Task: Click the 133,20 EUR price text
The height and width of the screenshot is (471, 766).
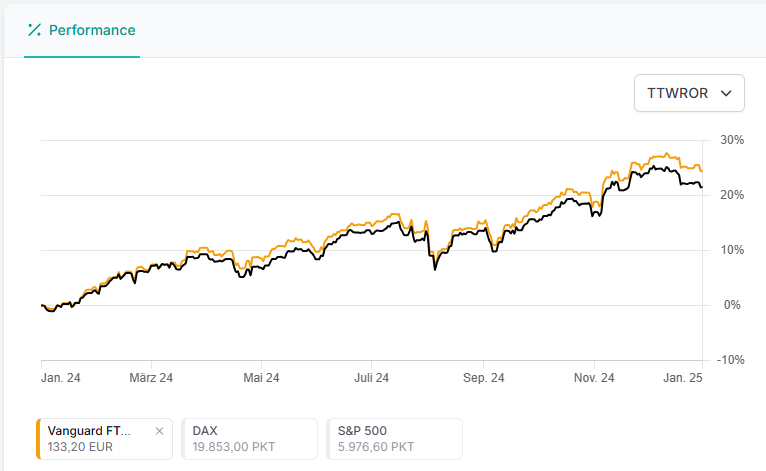Action: tap(81, 447)
